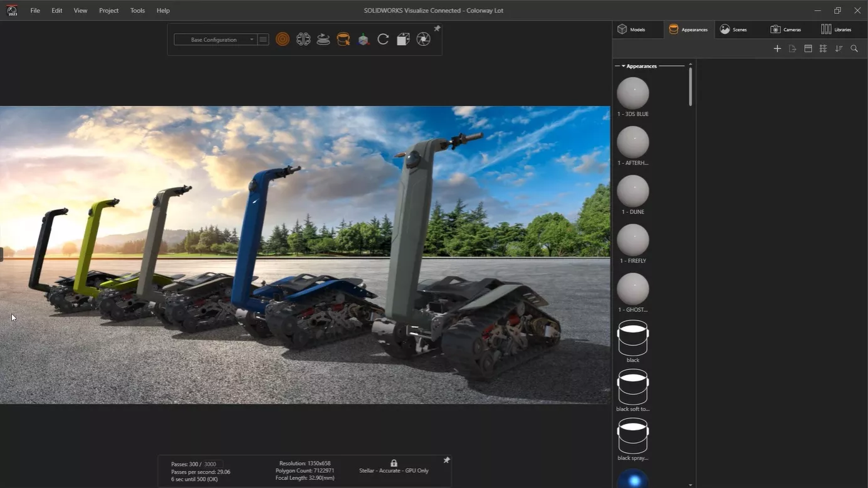Image resolution: width=868 pixels, height=488 pixels.
Task: Click the scroll-up arrow in appearances list
Action: (691, 64)
